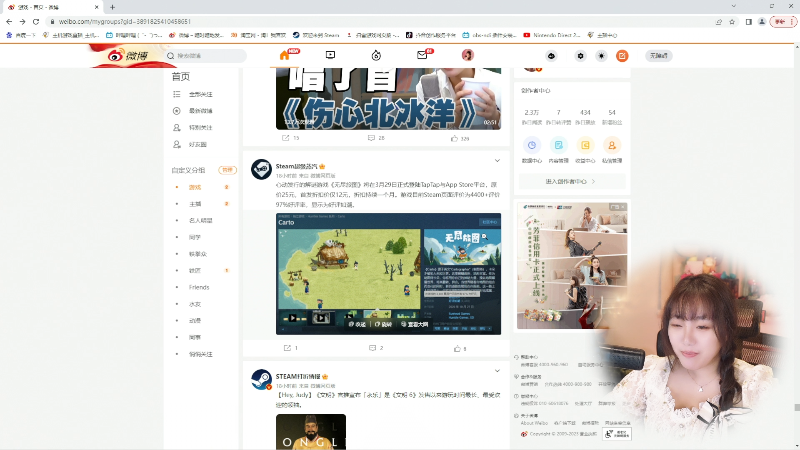Play the 伤心北冰洋 video thumbnail
Screen dimensions: 800x450
[388, 98]
